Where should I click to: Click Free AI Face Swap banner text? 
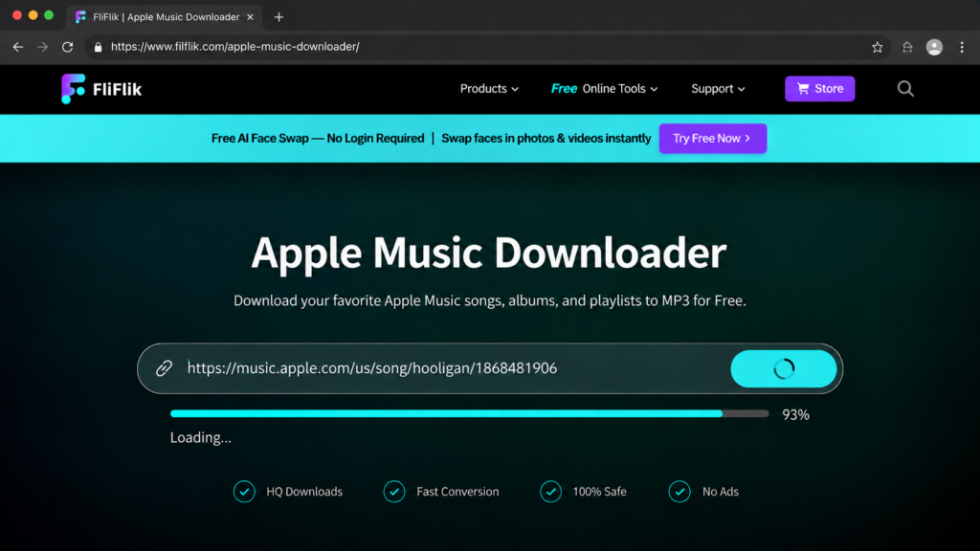(318, 138)
